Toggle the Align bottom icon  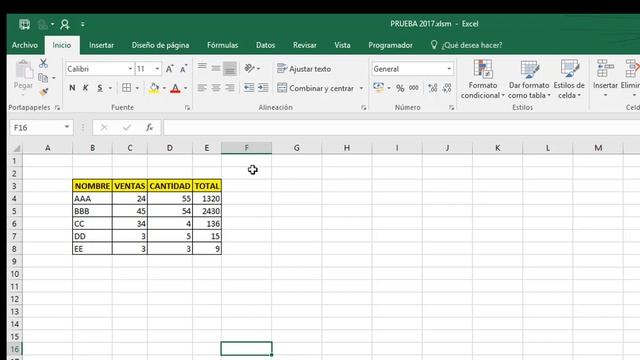pos(230,68)
